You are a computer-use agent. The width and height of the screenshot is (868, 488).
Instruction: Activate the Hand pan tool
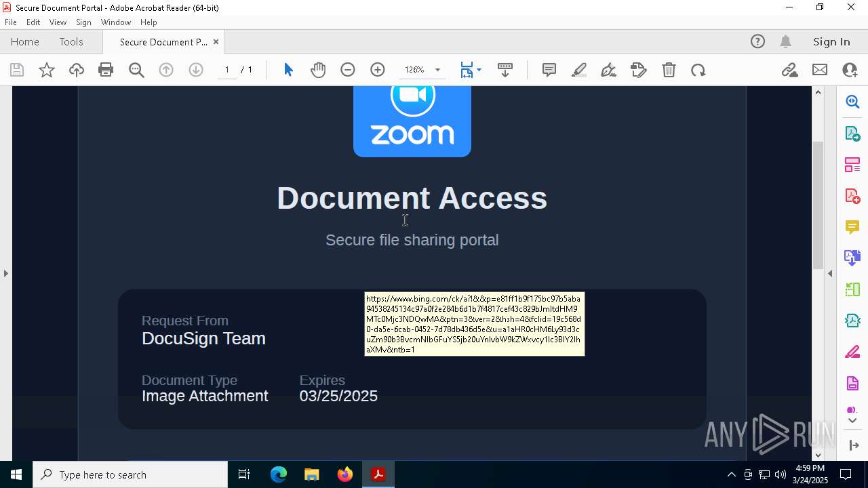[x=318, y=70]
